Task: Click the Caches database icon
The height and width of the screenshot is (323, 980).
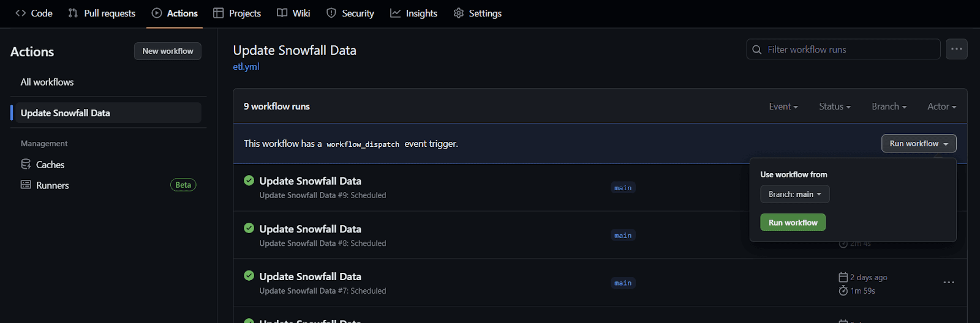Action: coord(26,165)
